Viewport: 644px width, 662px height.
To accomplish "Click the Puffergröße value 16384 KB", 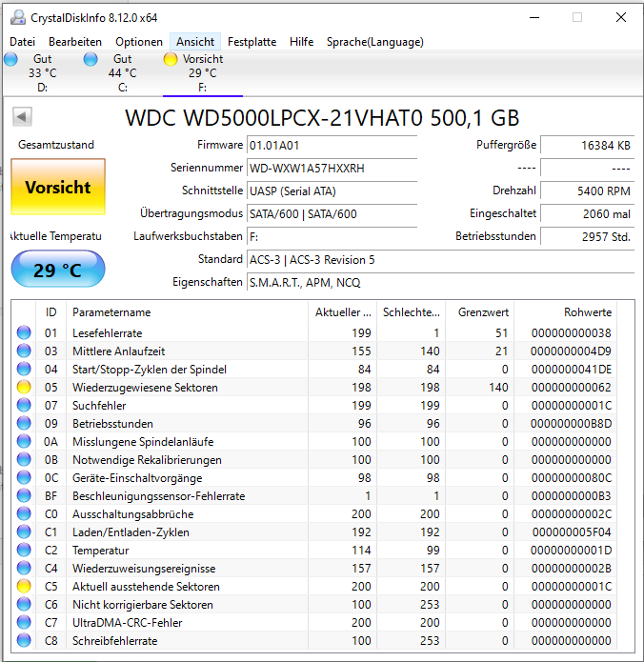I will coord(588,145).
